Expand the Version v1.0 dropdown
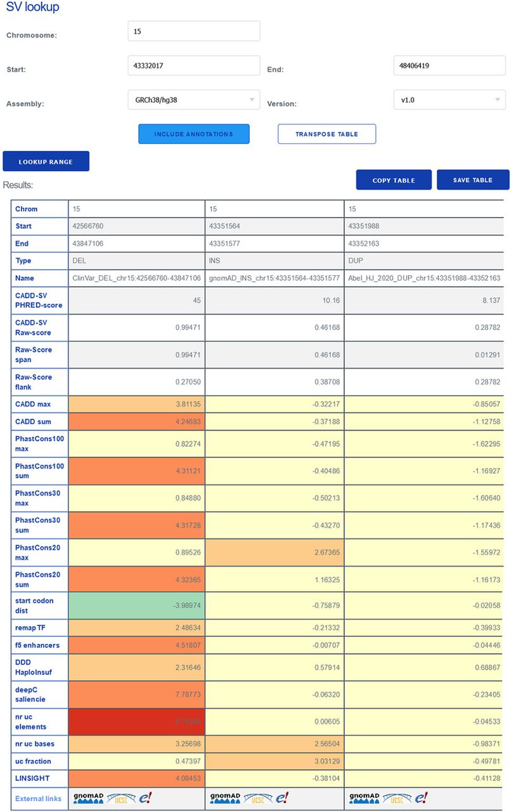The height and width of the screenshot is (812, 511). (449, 100)
